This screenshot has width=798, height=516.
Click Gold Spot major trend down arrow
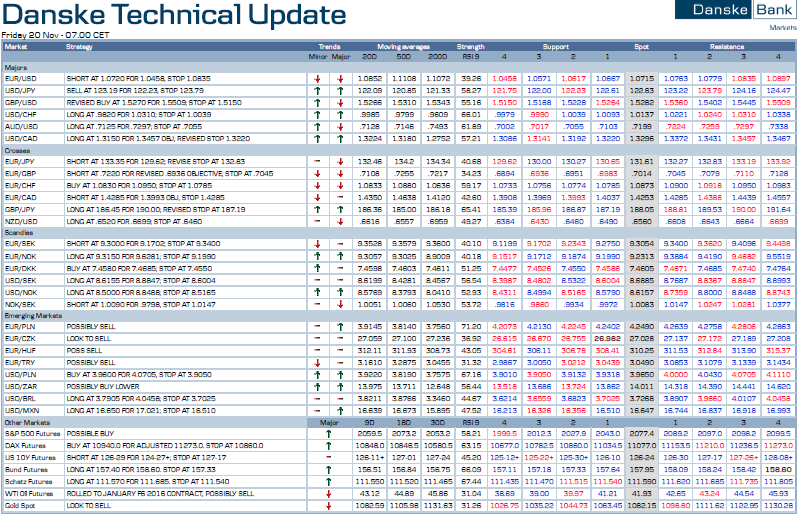[330, 506]
